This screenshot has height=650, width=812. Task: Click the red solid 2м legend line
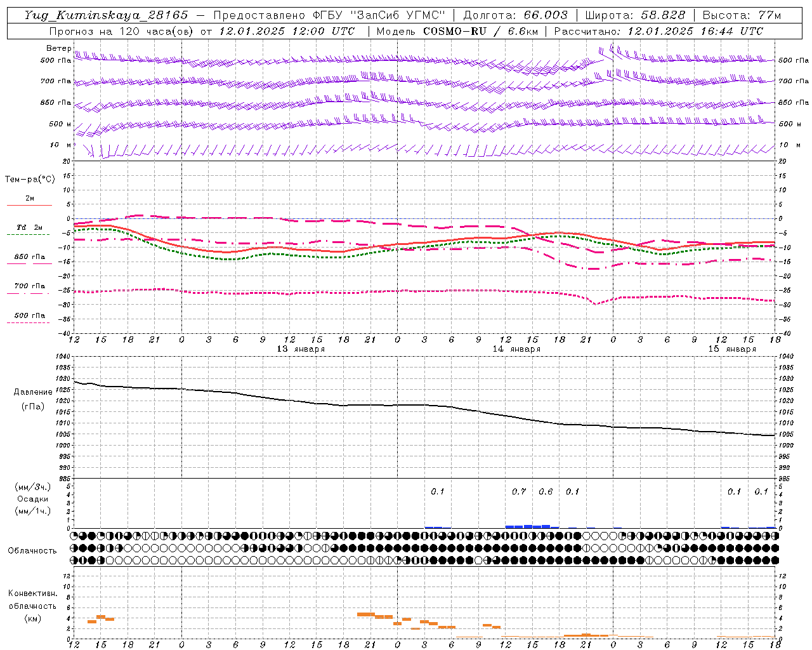coord(29,205)
